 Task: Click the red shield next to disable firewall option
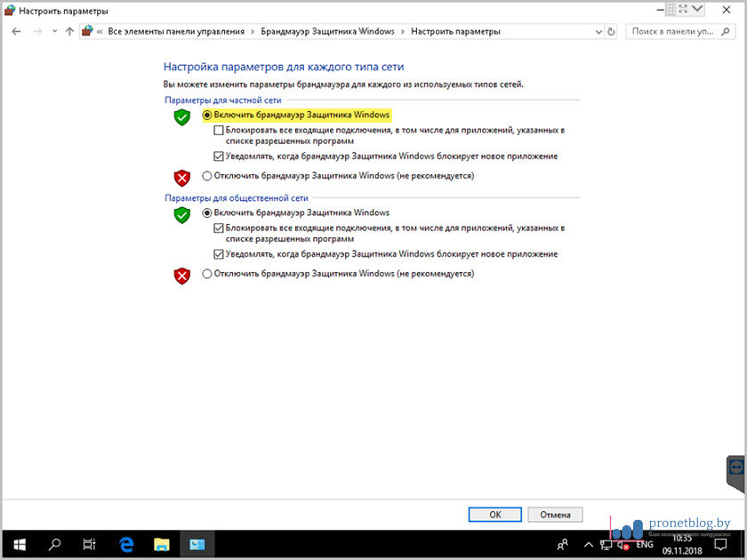pyautogui.click(x=181, y=175)
